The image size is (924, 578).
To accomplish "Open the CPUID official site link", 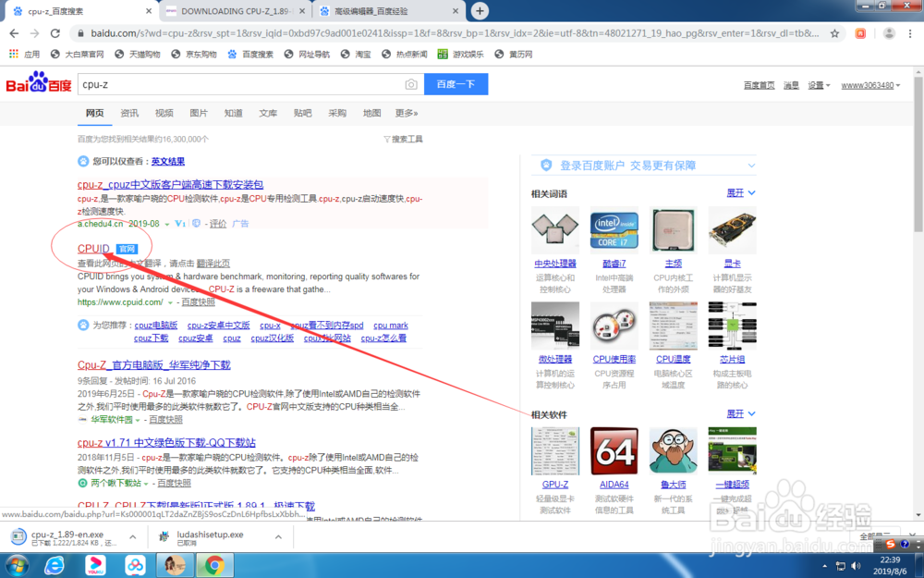I will 92,248.
